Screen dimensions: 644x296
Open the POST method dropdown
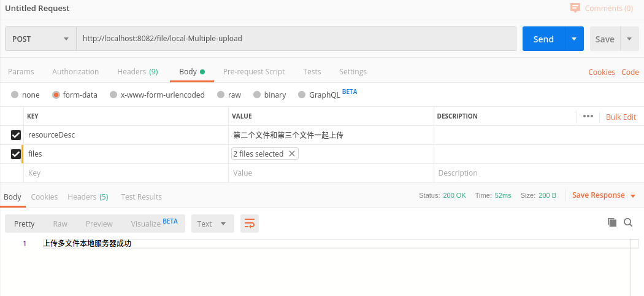tap(40, 39)
